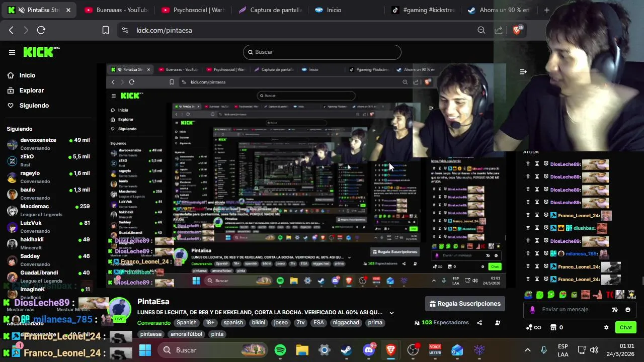This screenshot has height=362, width=644.
Task: Open Discord from the taskbar
Action: (x=369, y=350)
